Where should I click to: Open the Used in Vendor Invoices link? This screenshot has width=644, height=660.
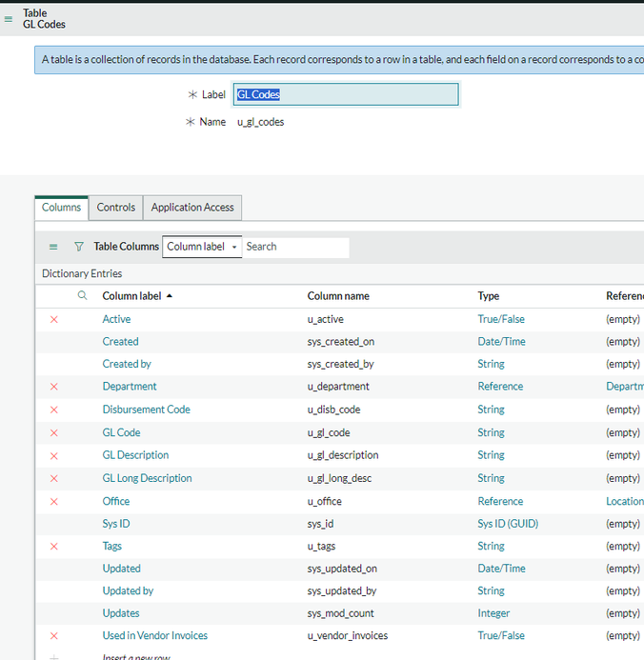click(x=155, y=635)
